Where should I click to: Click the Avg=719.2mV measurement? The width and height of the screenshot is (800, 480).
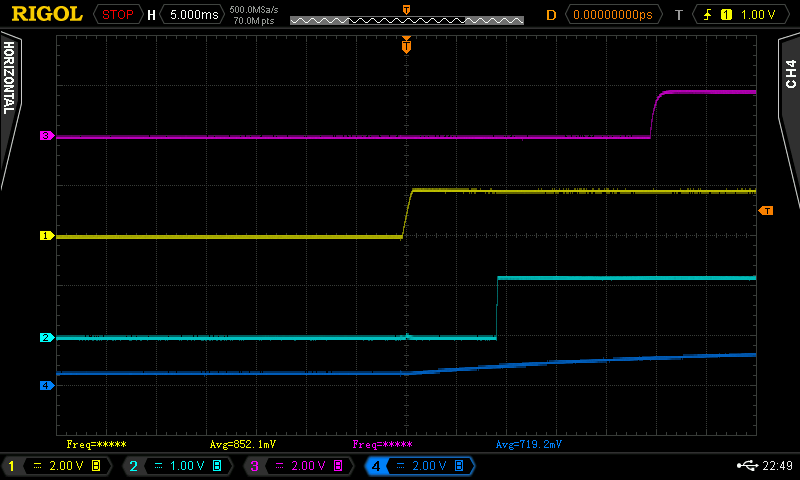coord(529,444)
